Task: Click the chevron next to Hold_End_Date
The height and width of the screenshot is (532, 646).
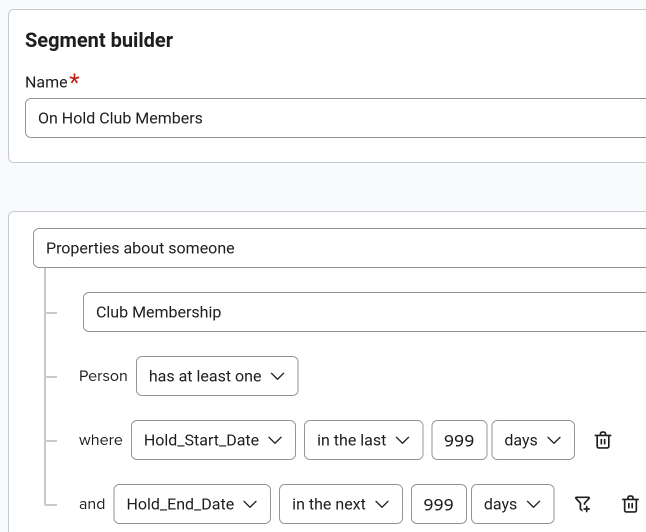Action: (x=250, y=504)
